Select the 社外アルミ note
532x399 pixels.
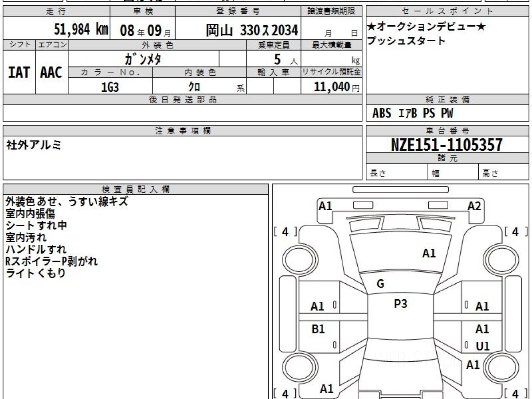click(x=34, y=145)
